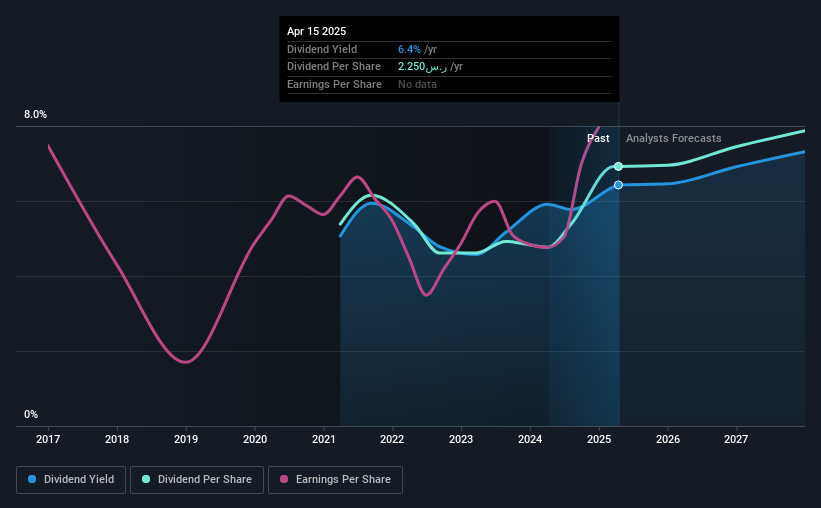Click the 2023 x-axis label

pos(461,439)
